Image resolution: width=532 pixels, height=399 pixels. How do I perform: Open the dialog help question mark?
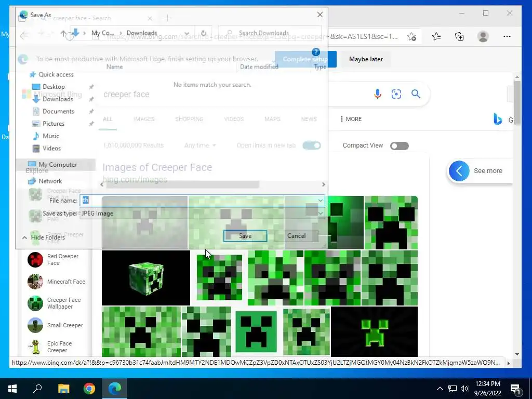click(x=315, y=52)
